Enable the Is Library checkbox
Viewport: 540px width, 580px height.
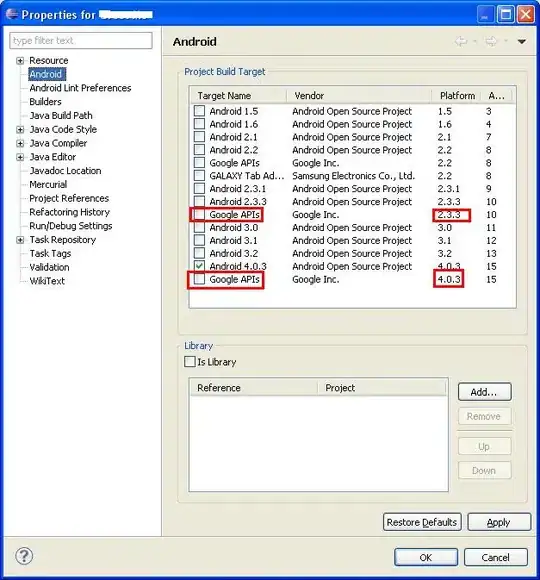click(190, 361)
